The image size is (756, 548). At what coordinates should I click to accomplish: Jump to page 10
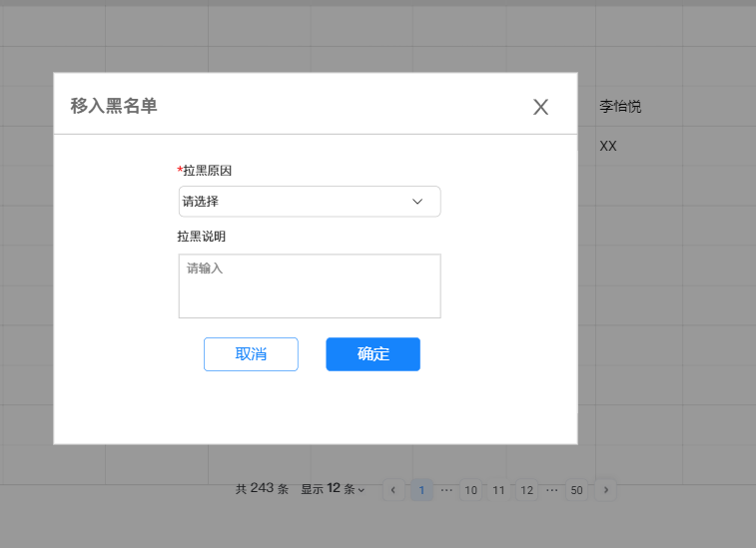pyautogui.click(x=471, y=490)
